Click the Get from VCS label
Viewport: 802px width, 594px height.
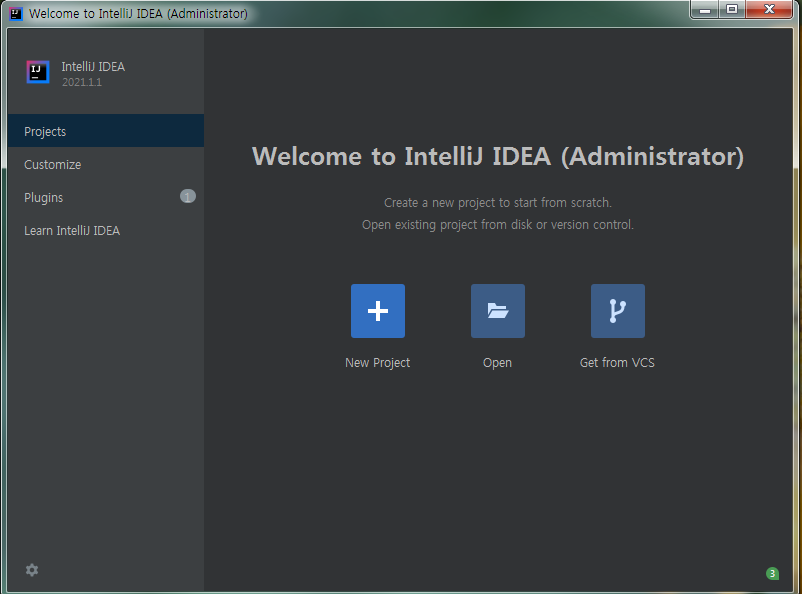[x=617, y=363]
